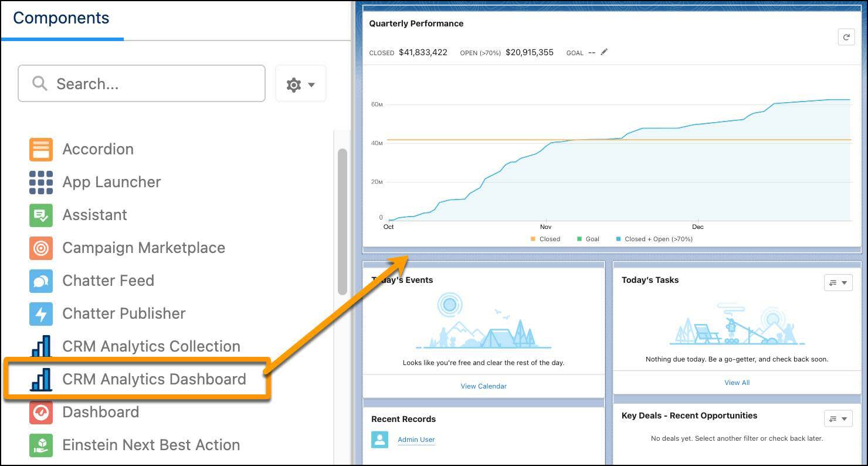Open the calendar via View Calendar
The image size is (868, 466).
(483, 386)
